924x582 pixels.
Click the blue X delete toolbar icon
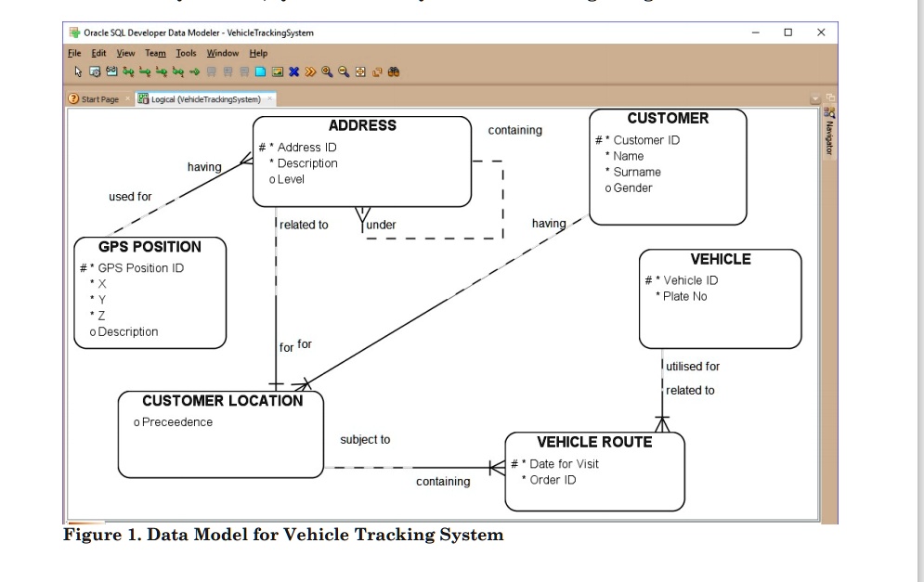click(294, 71)
